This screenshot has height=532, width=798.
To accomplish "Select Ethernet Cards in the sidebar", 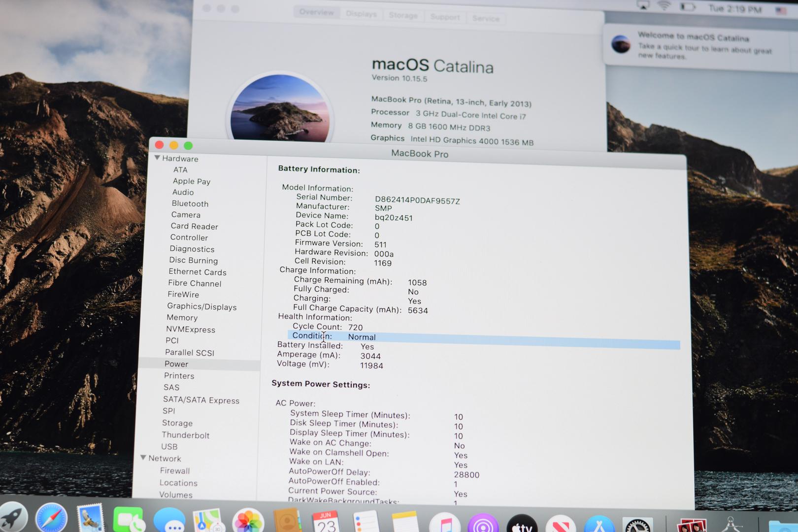I will pyautogui.click(x=198, y=272).
